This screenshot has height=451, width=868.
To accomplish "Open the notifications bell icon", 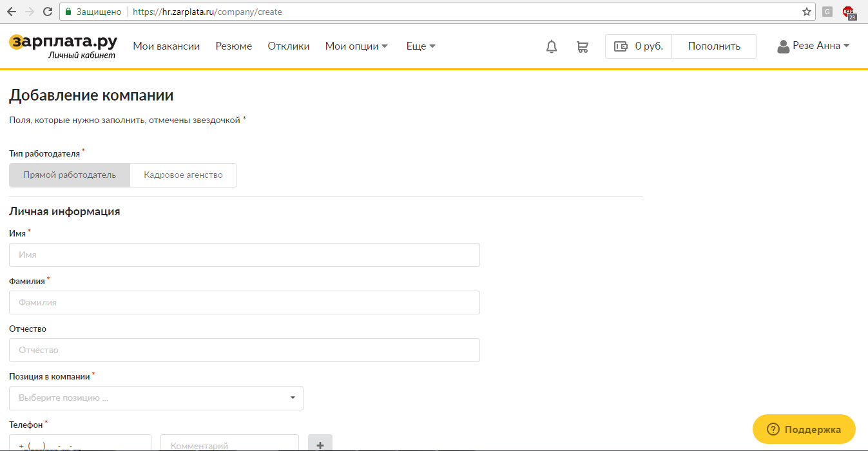I will [551, 46].
